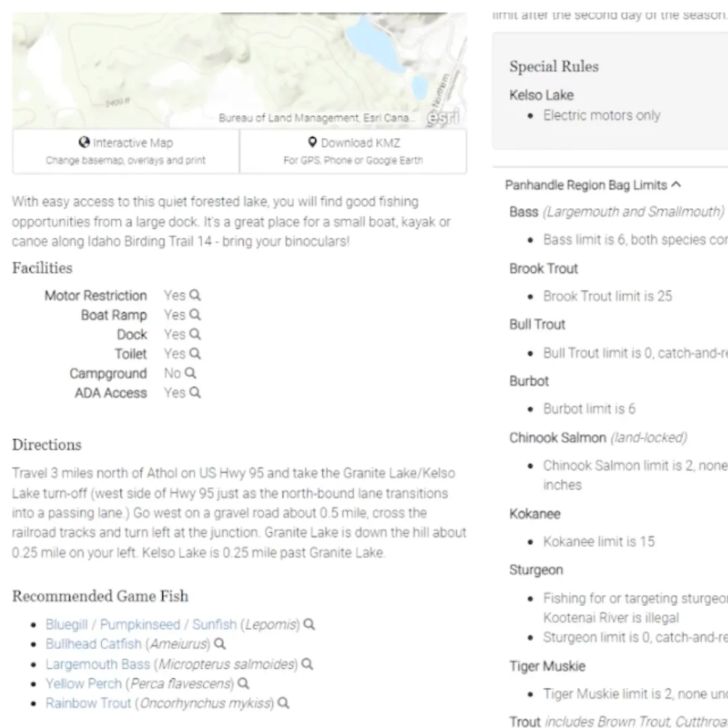Click magnifier icon next to ADA Access
Viewport: 728px width, 728px height.
pos(195,393)
